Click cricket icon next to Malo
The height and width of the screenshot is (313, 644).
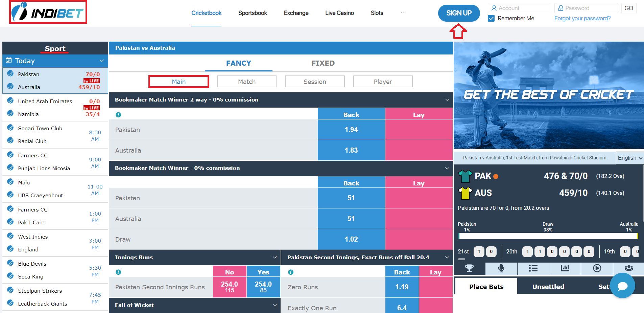pos(10,182)
